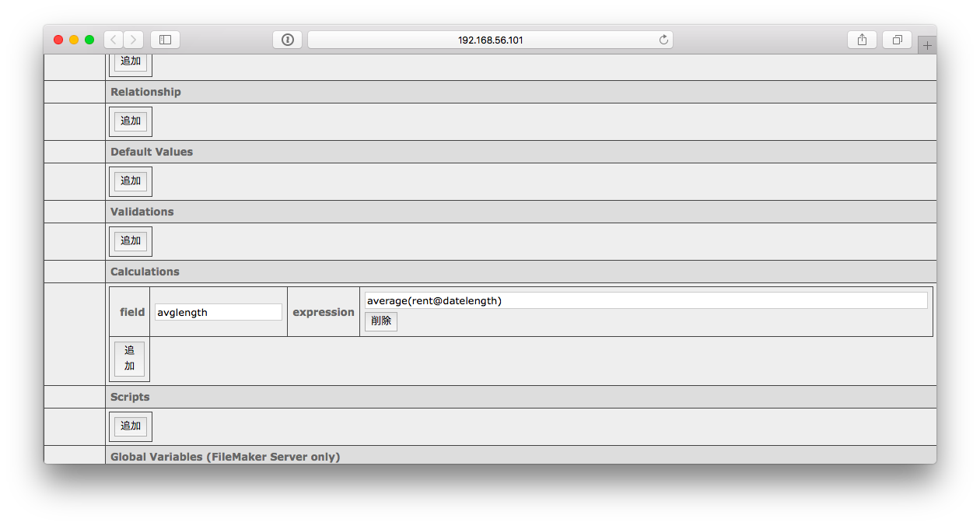Edit the average(rent@datelength) expression input
Image resolution: width=980 pixels, height=526 pixels.
pyautogui.click(x=646, y=300)
